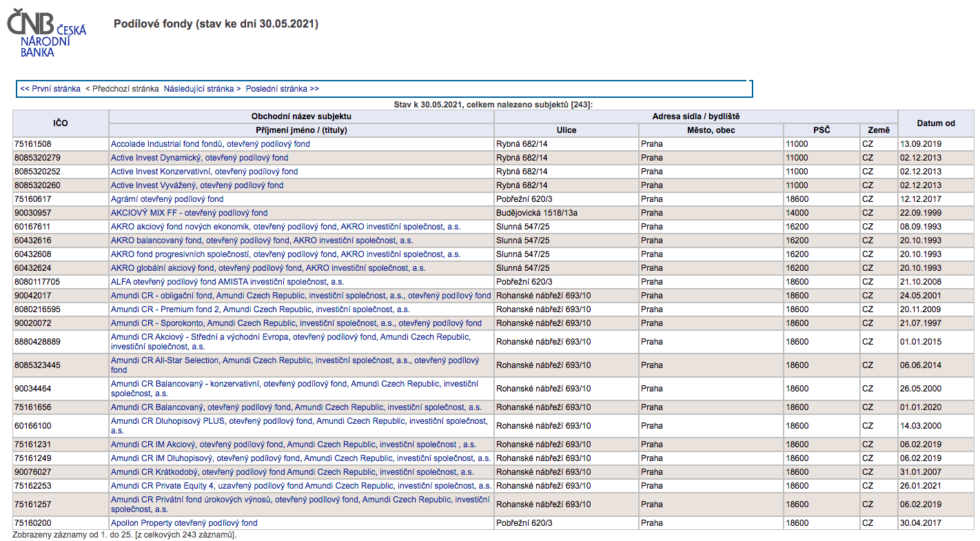
Task: Open Active Invest Dynamický fund details
Action: 199,158
